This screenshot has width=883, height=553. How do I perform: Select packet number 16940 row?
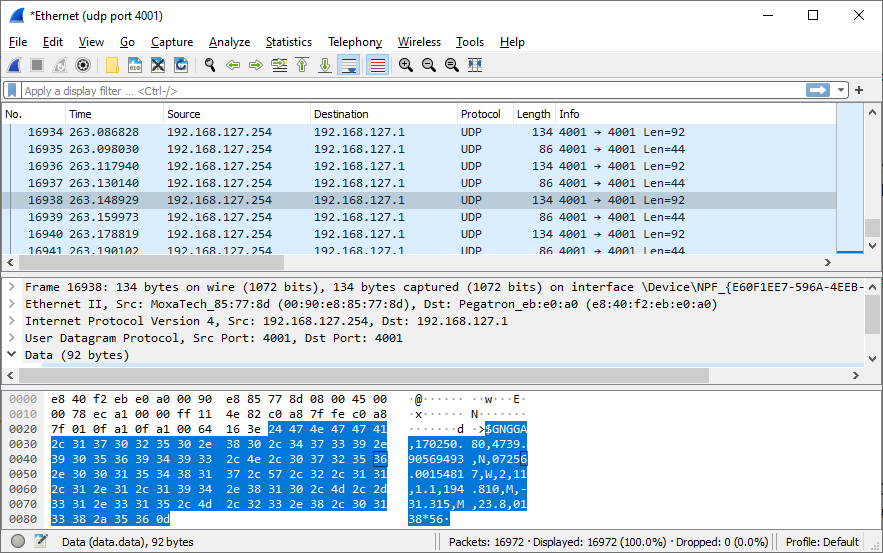[x=400, y=234]
